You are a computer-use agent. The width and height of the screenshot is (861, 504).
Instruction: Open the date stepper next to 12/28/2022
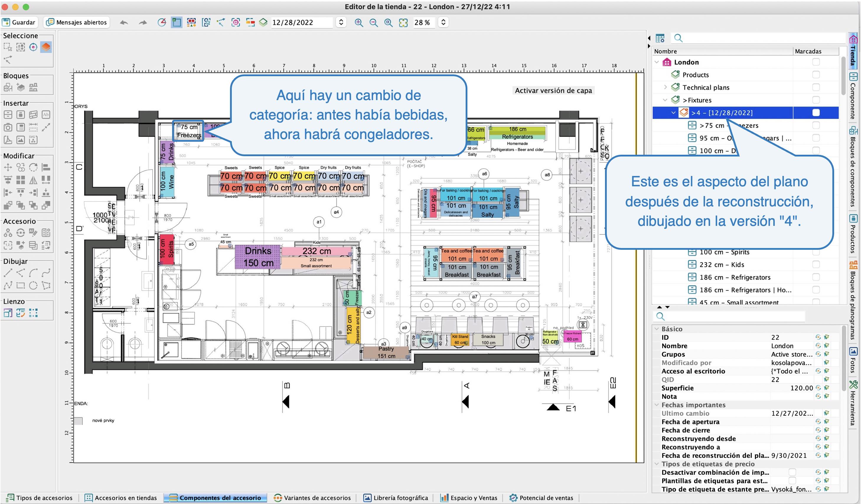pos(341,22)
